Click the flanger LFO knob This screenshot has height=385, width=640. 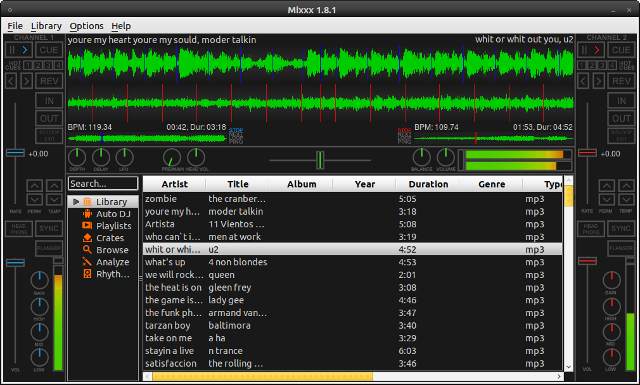click(x=124, y=158)
